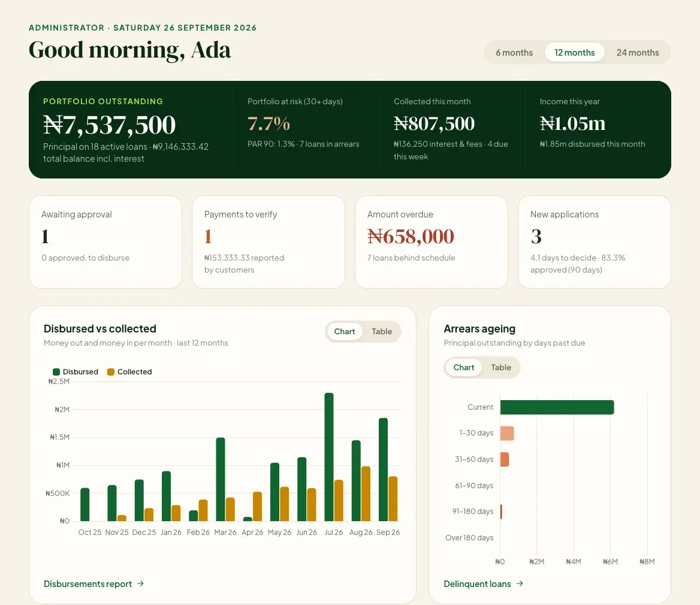Select the Mar 26 disbursed bar
700x605 pixels.
point(221,479)
